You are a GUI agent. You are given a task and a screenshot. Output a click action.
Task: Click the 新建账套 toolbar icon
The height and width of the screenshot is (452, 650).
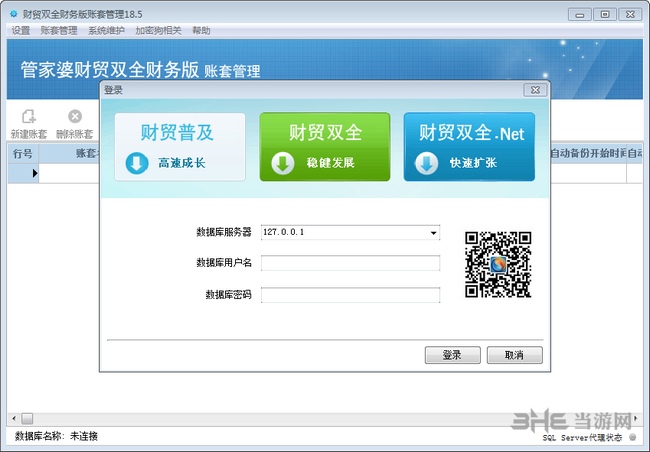coord(29,117)
